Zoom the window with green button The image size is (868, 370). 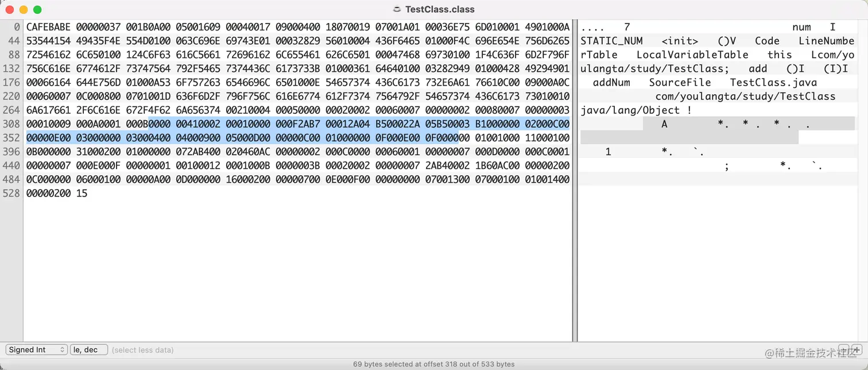click(x=37, y=10)
